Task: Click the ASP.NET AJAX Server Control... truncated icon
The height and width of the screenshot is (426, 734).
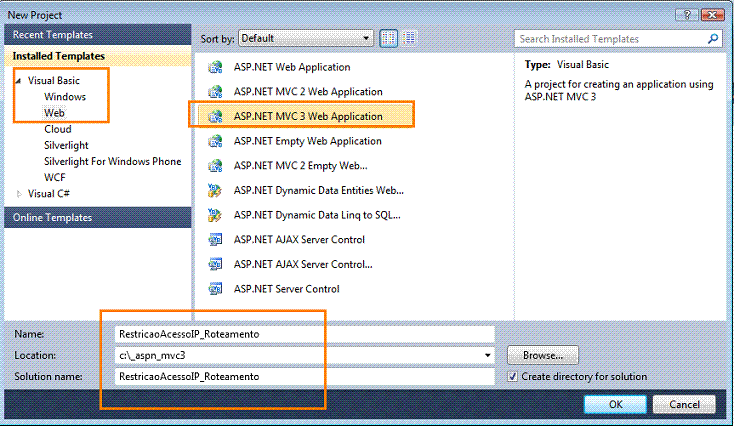Action: click(215, 264)
